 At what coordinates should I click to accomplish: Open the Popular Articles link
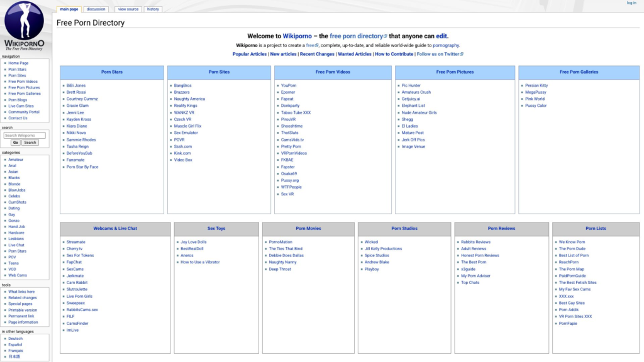(249, 54)
